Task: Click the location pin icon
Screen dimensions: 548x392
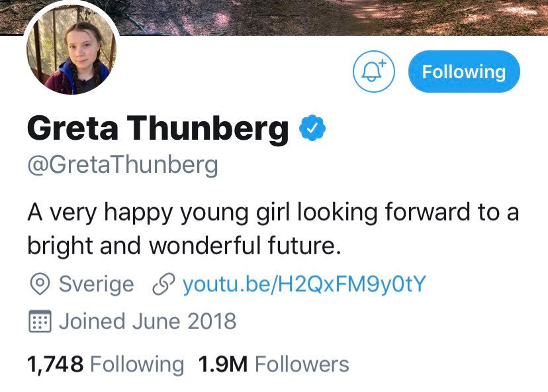Action: pyautogui.click(x=40, y=285)
